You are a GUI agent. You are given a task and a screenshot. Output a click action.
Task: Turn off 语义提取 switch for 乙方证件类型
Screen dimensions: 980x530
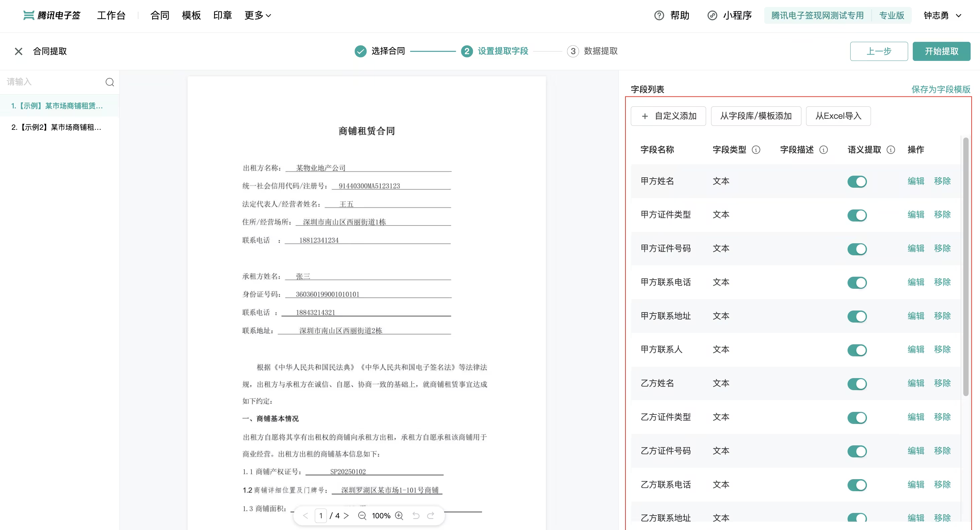coord(857,417)
